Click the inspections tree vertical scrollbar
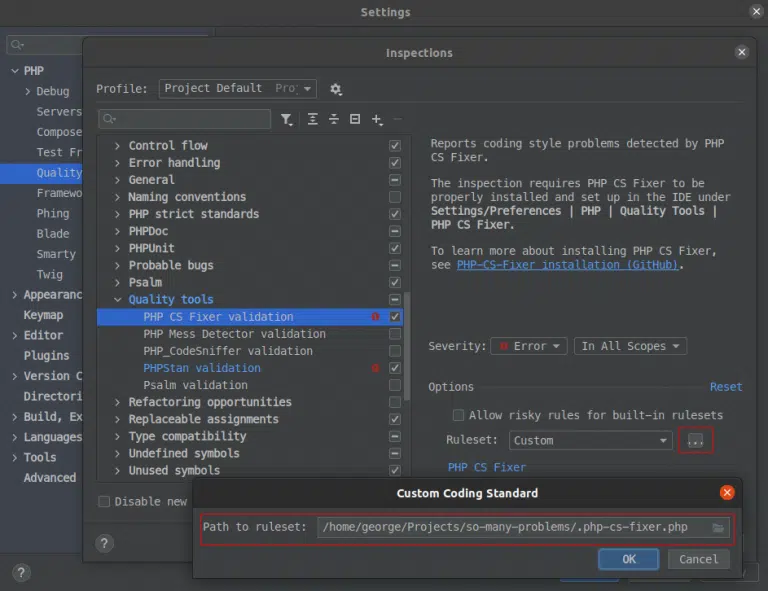The width and height of the screenshot is (768, 591). point(407,345)
